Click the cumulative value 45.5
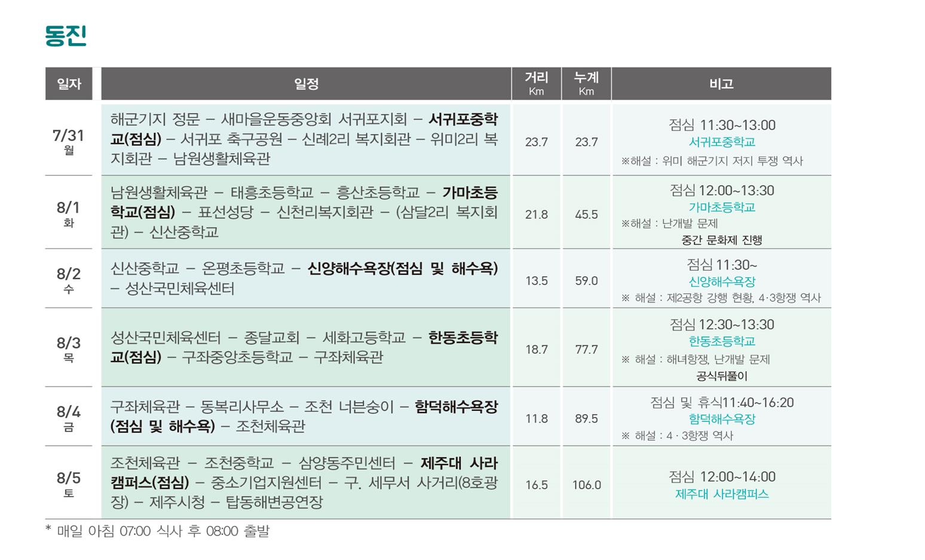The height and width of the screenshot is (560, 925). coord(586,214)
